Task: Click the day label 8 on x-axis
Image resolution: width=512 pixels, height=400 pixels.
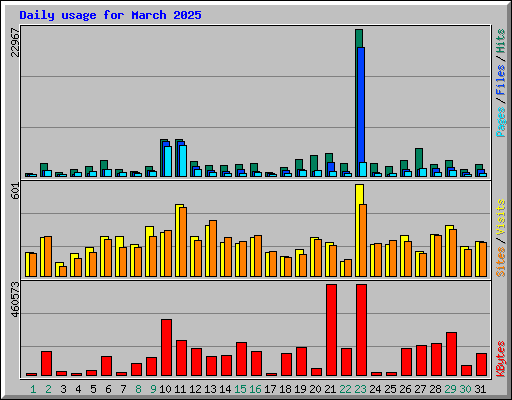Action: (x=138, y=389)
